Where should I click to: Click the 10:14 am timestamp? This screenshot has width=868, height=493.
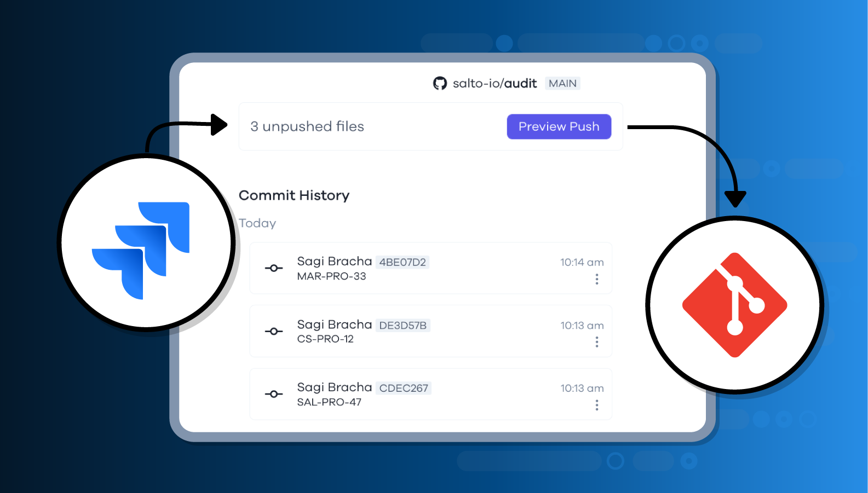(x=582, y=262)
